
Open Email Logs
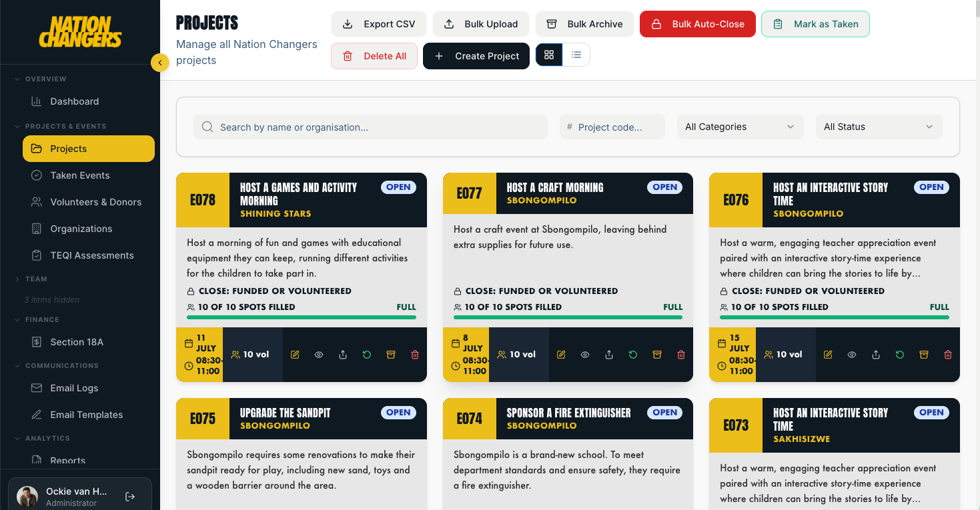(89, 388)
